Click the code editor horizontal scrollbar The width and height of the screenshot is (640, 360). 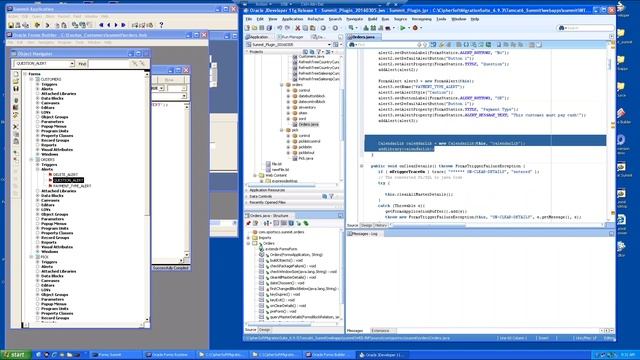497,225
